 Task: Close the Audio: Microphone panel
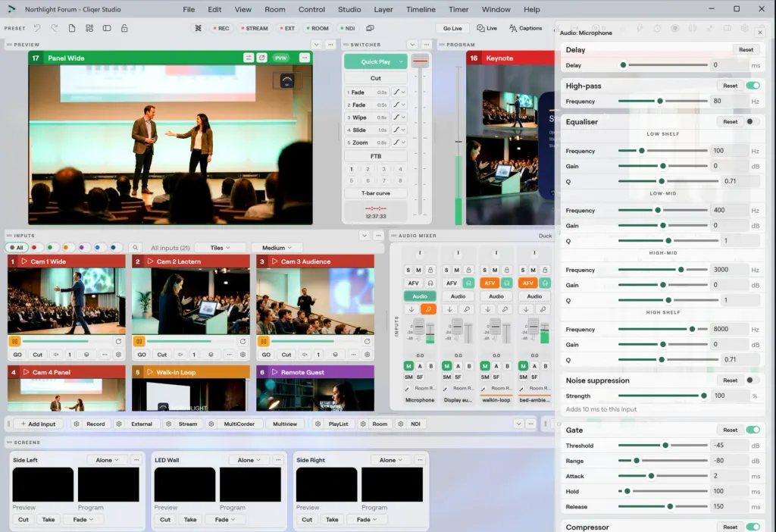pyautogui.click(x=760, y=33)
